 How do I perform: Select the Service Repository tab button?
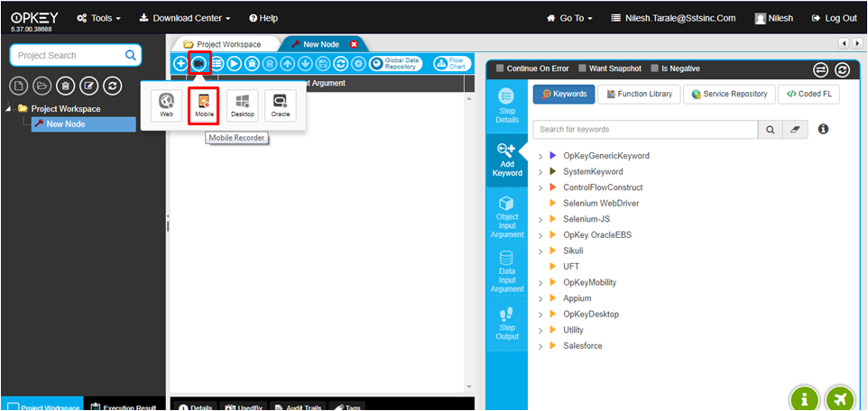point(729,94)
